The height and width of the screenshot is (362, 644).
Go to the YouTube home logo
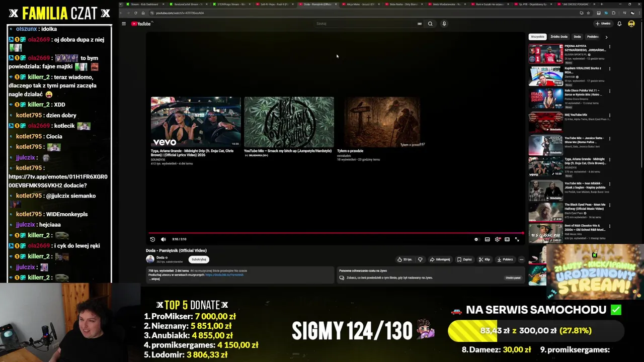[x=141, y=24]
